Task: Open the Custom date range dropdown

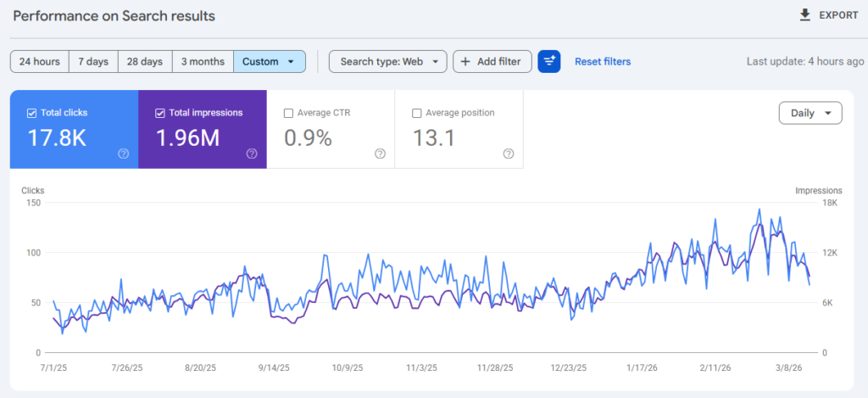Action: [x=270, y=62]
